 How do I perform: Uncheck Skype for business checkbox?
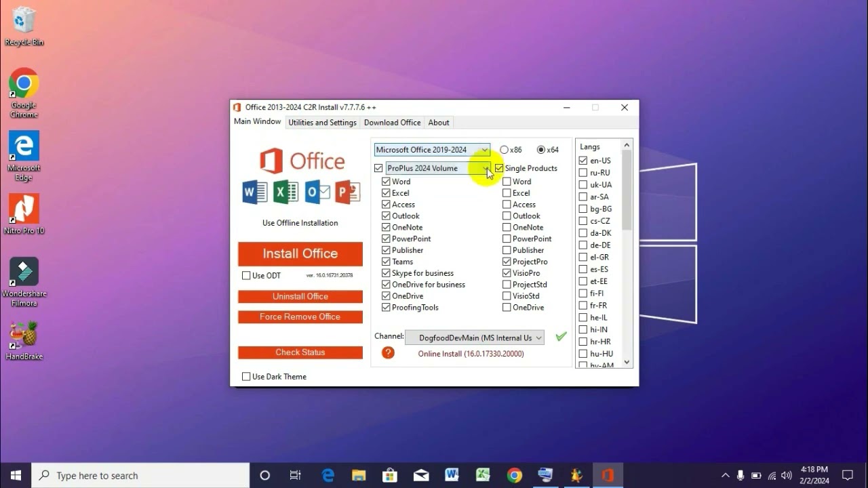[x=386, y=273]
